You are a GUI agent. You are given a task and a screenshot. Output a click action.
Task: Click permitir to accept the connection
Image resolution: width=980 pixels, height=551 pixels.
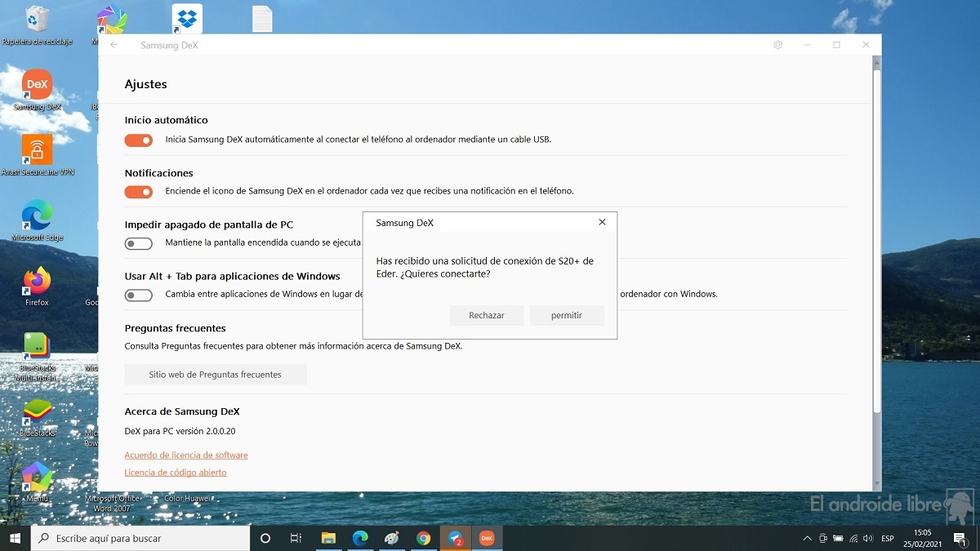tap(567, 315)
